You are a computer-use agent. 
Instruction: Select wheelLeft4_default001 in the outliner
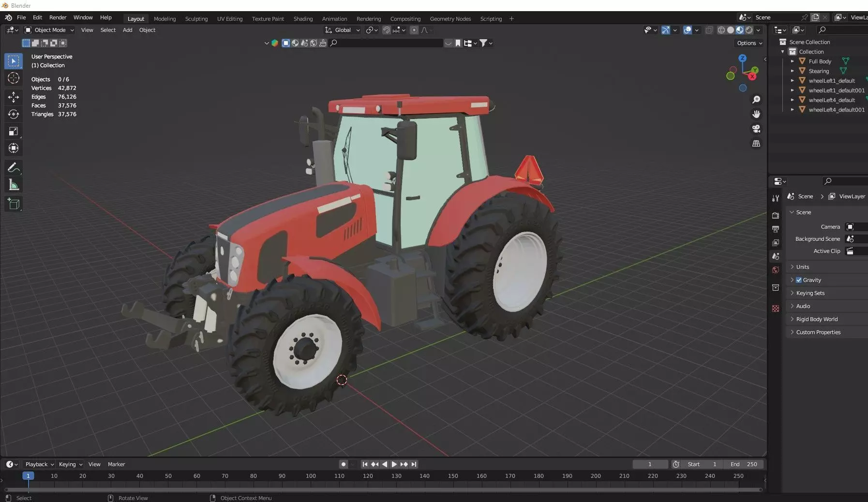click(836, 110)
